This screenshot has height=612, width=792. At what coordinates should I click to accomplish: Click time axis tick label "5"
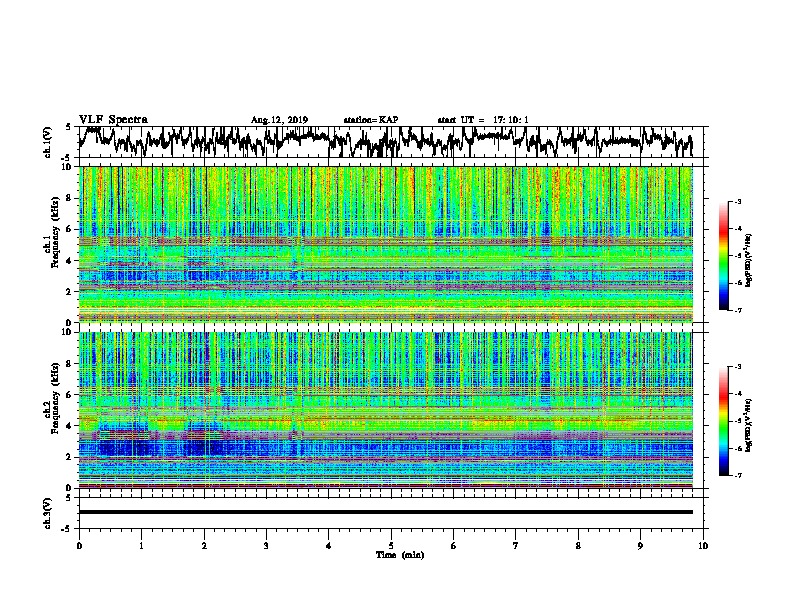[391, 546]
